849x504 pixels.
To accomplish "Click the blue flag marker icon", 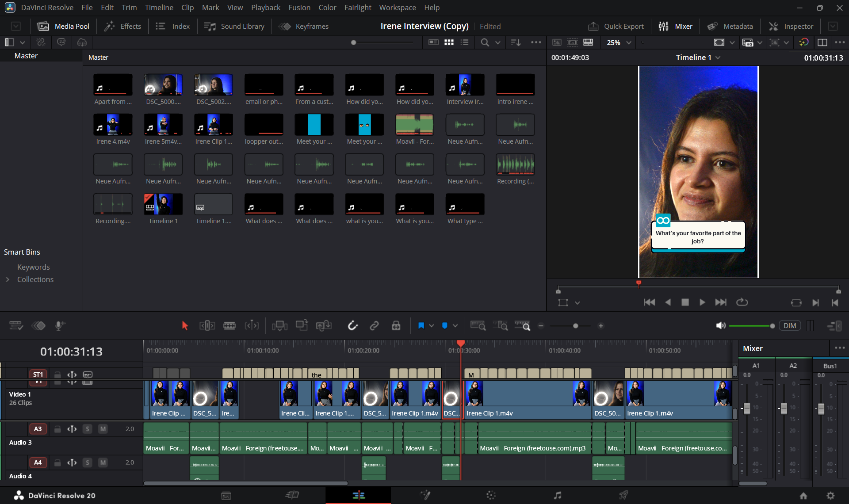I will point(421,326).
